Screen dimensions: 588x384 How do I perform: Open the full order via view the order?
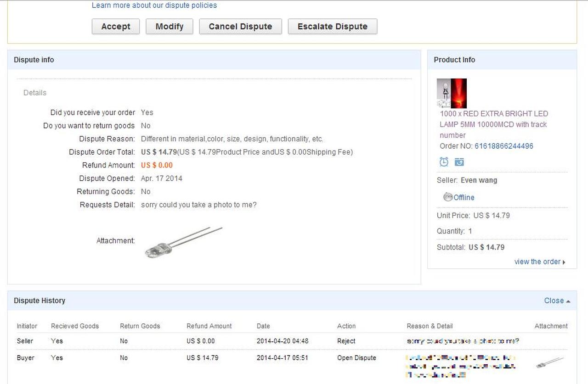[x=537, y=262]
